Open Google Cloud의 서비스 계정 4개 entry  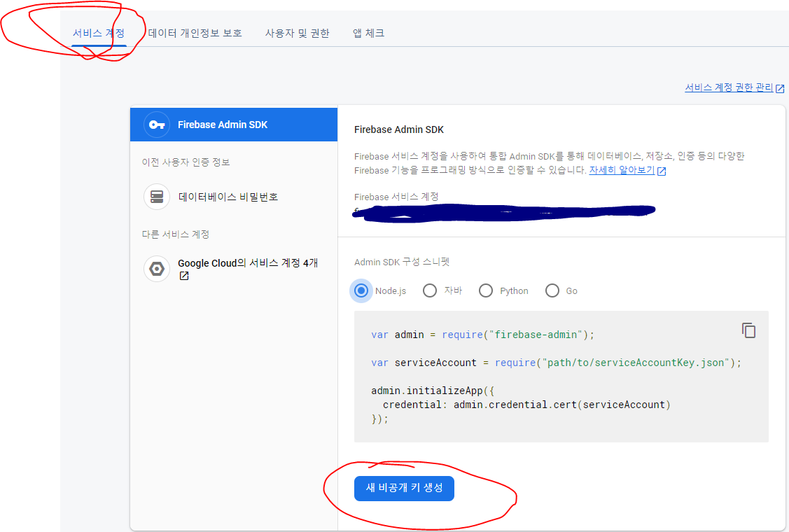point(248,263)
